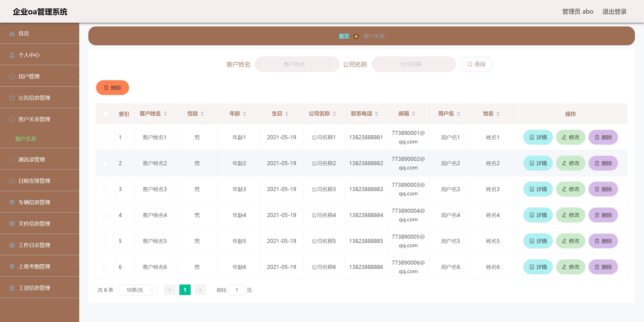Focus the 客户姓名 search field

pyautogui.click(x=297, y=64)
